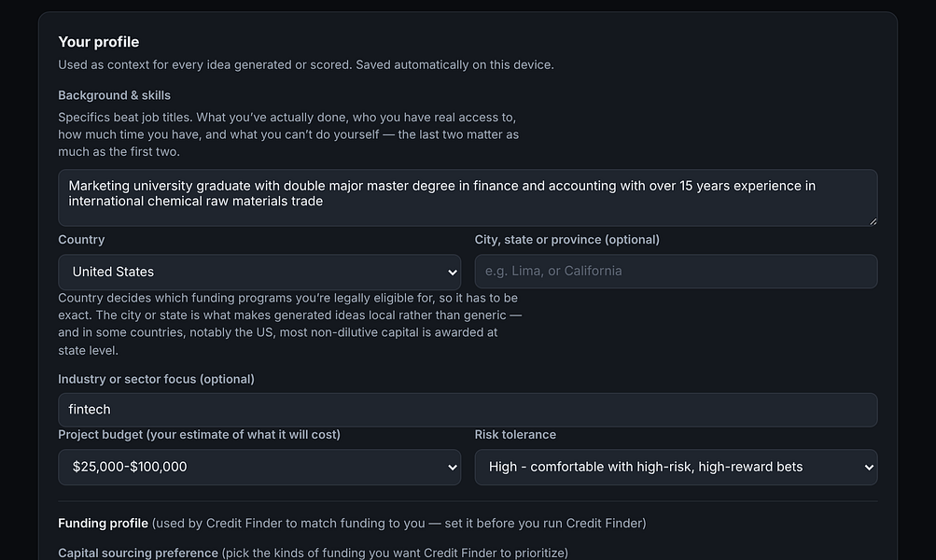Click the fintech industry input field
936x560 pixels.
point(468,410)
